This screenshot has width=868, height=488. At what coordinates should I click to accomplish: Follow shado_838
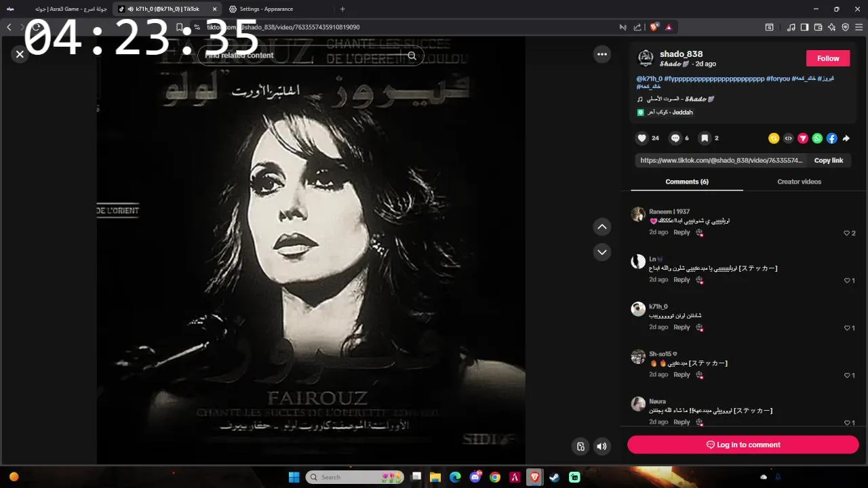click(x=828, y=58)
